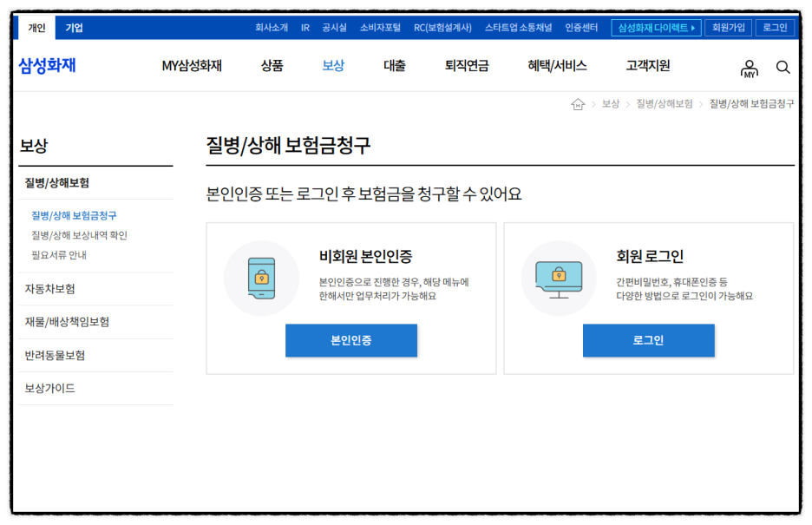Click the top bar 로그인 button
Viewport: 812px width, 525px height.
click(775, 28)
